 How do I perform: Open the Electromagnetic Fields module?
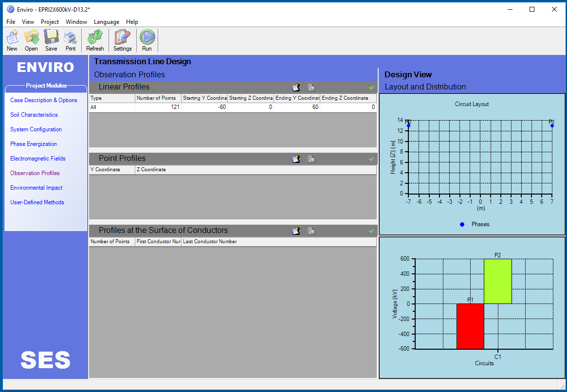[38, 159]
